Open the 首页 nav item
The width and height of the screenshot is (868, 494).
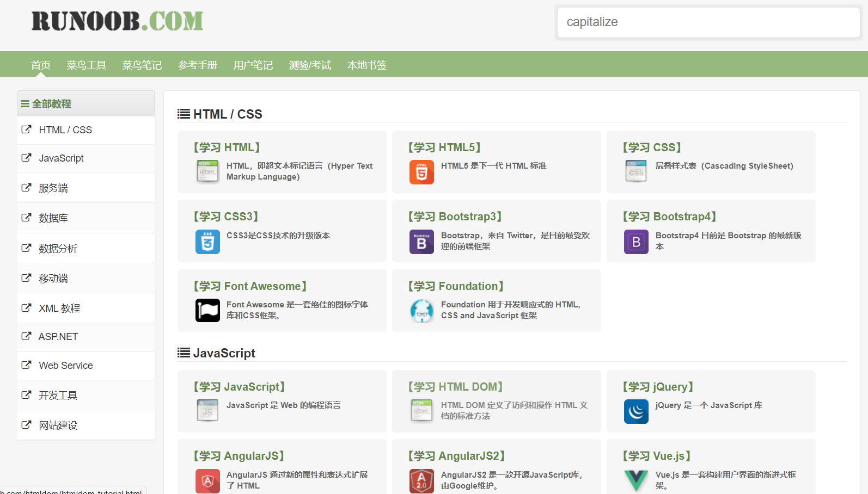point(41,65)
